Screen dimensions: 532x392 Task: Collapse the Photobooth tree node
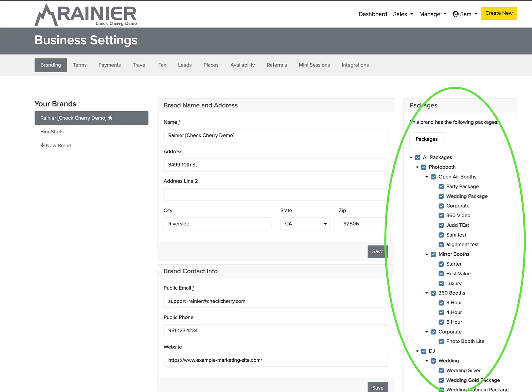(x=417, y=167)
